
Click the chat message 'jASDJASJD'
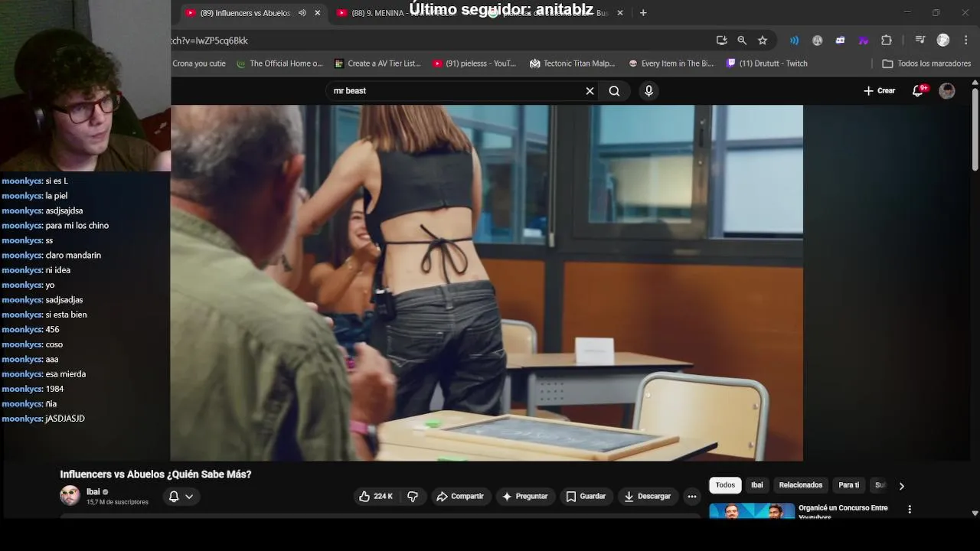65,419
